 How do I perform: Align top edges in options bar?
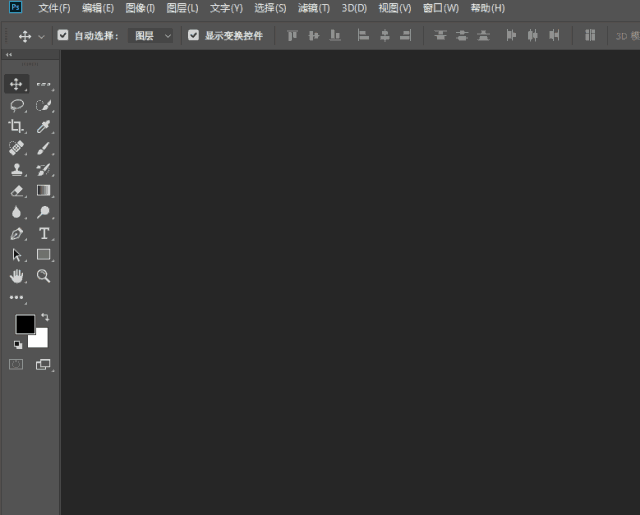click(x=292, y=36)
